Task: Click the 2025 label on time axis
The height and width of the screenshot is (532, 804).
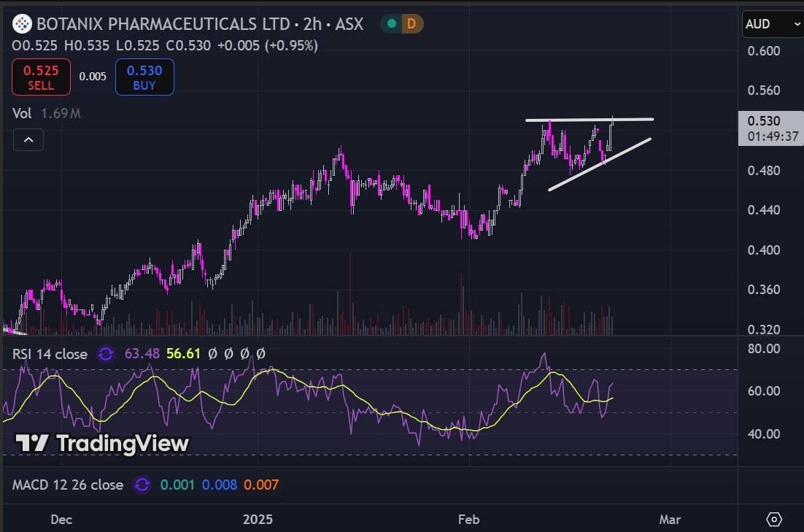Action: click(258, 519)
